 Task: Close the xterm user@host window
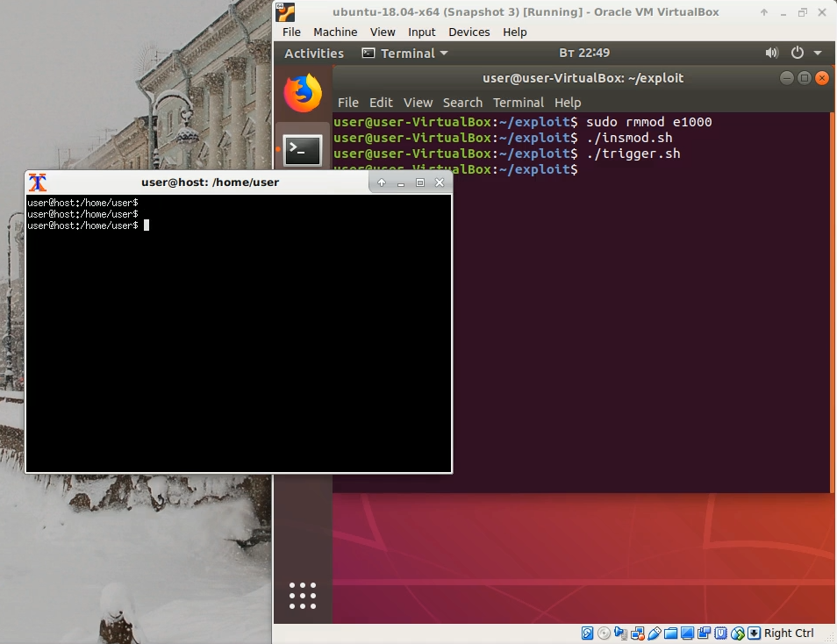(440, 182)
